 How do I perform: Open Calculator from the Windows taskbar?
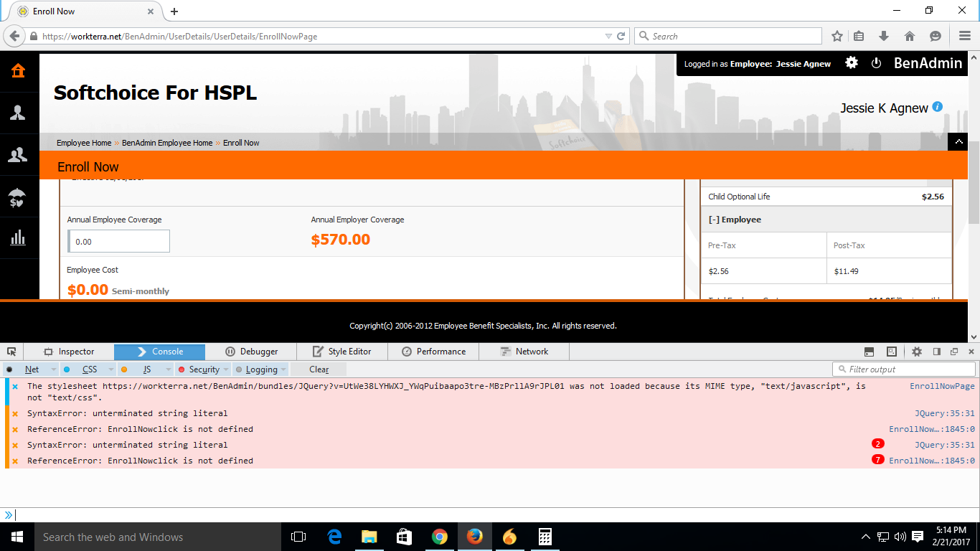pyautogui.click(x=545, y=537)
